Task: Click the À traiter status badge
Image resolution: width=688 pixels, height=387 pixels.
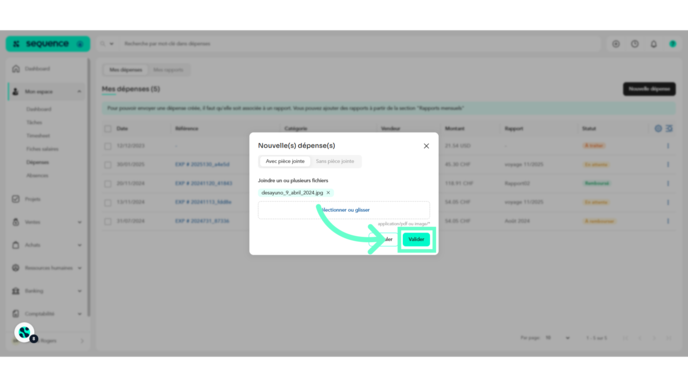Action: [594, 146]
